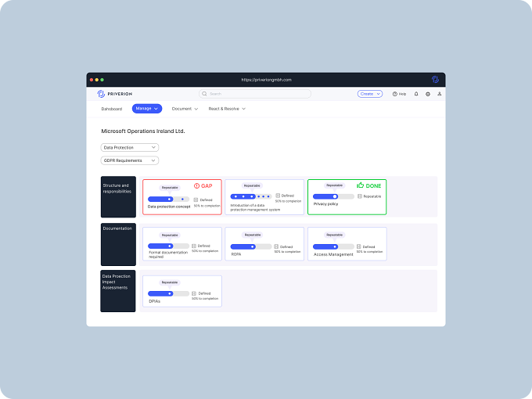
Task: Open the Create dropdown button
Action: (x=370, y=94)
